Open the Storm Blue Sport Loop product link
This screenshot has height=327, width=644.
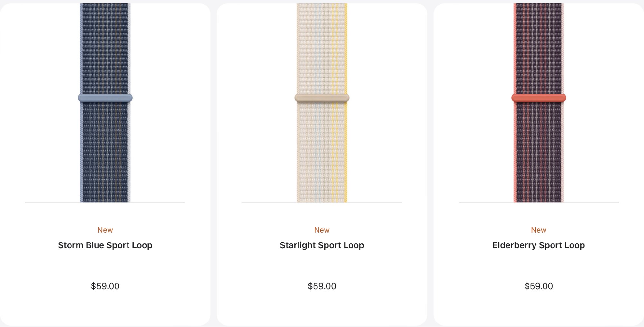pos(105,245)
